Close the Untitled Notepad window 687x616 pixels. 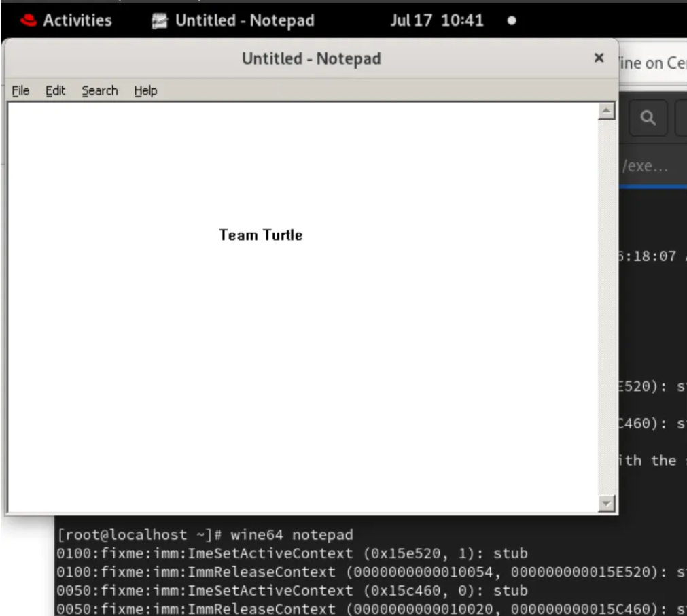coord(599,58)
